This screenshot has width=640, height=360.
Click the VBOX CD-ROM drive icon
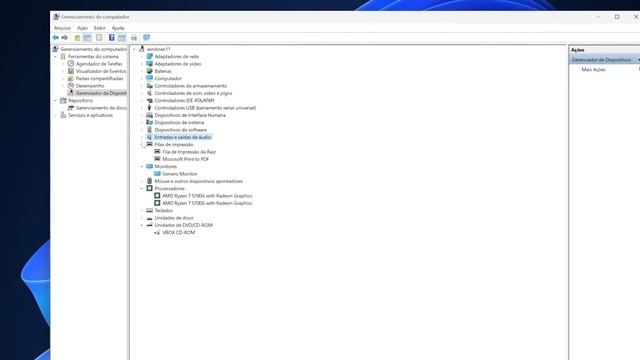click(x=157, y=232)
